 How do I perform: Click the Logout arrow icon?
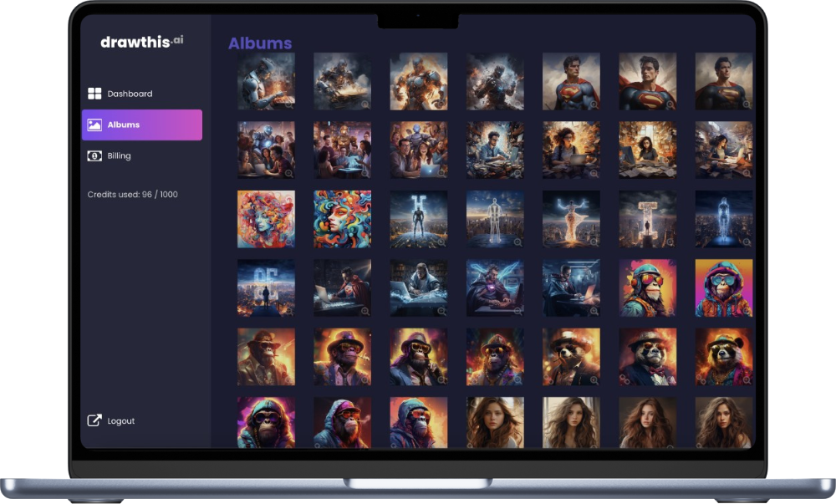(x=94, y=420)
